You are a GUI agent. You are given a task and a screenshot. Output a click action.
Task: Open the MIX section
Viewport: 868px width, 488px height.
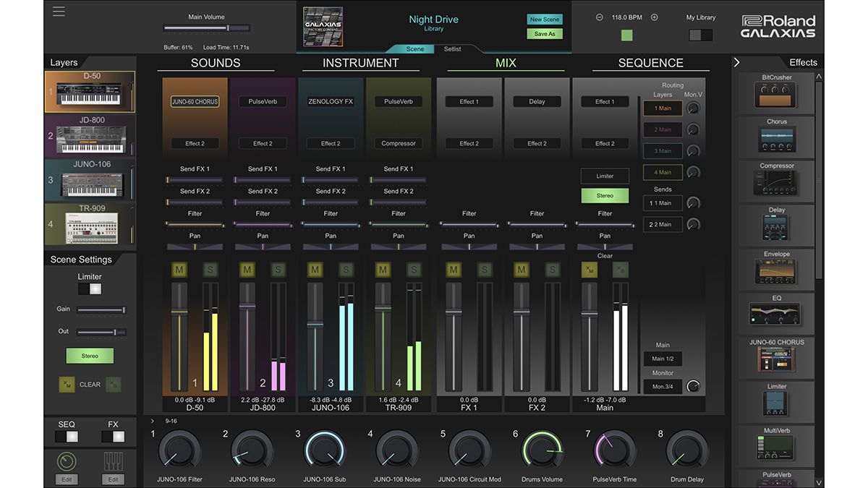tap(506, 63)
